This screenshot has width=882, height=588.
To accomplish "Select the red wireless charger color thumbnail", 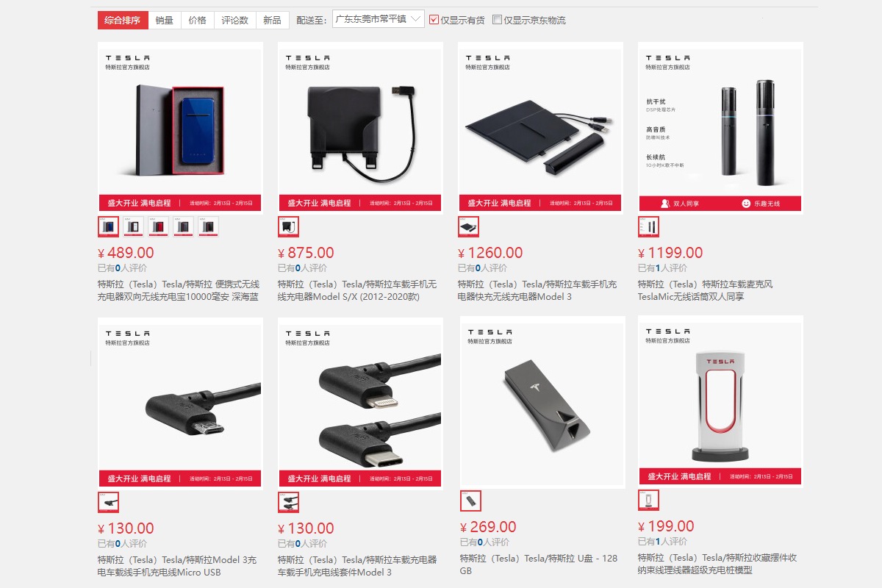I will (158, 226).
